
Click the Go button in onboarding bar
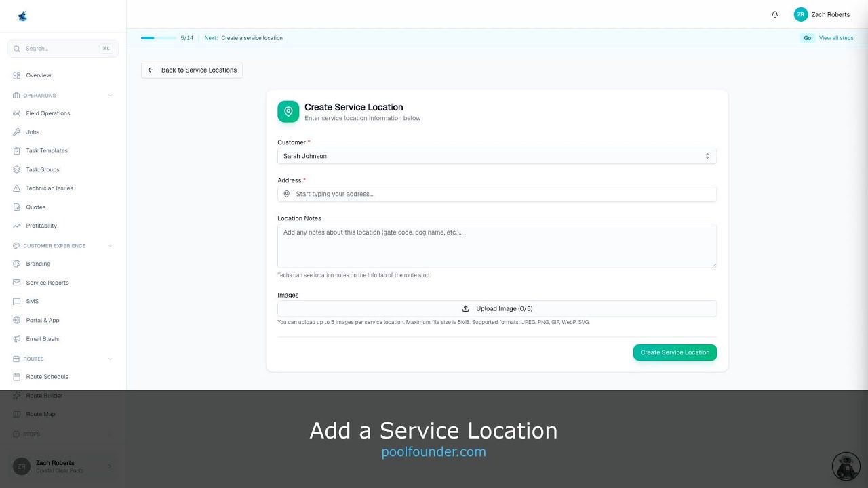[x=807, y=38]
